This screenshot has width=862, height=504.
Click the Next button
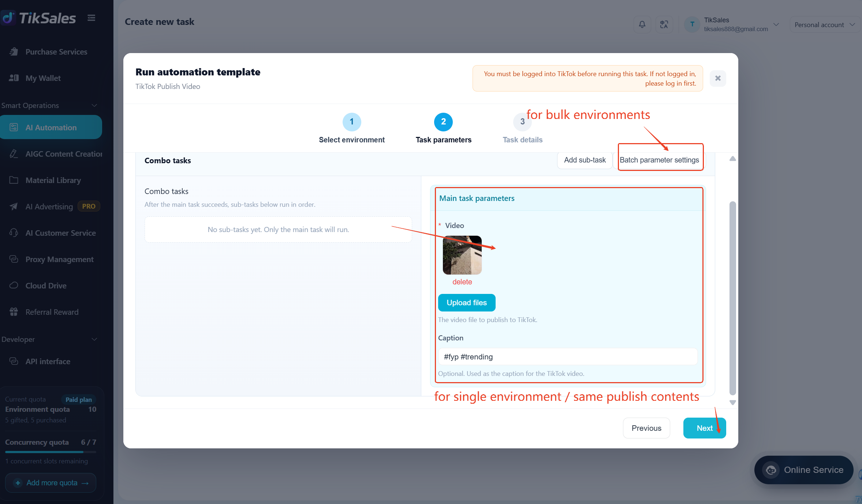[705, 428]
